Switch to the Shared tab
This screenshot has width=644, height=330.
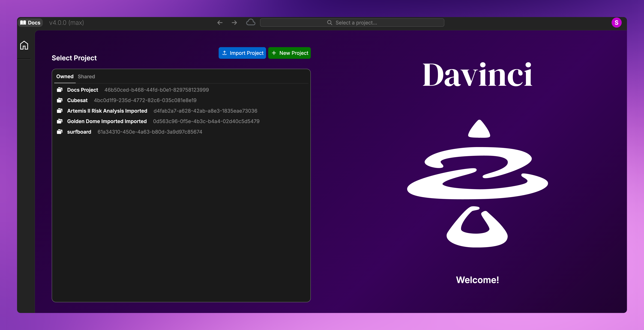(86, 77)
